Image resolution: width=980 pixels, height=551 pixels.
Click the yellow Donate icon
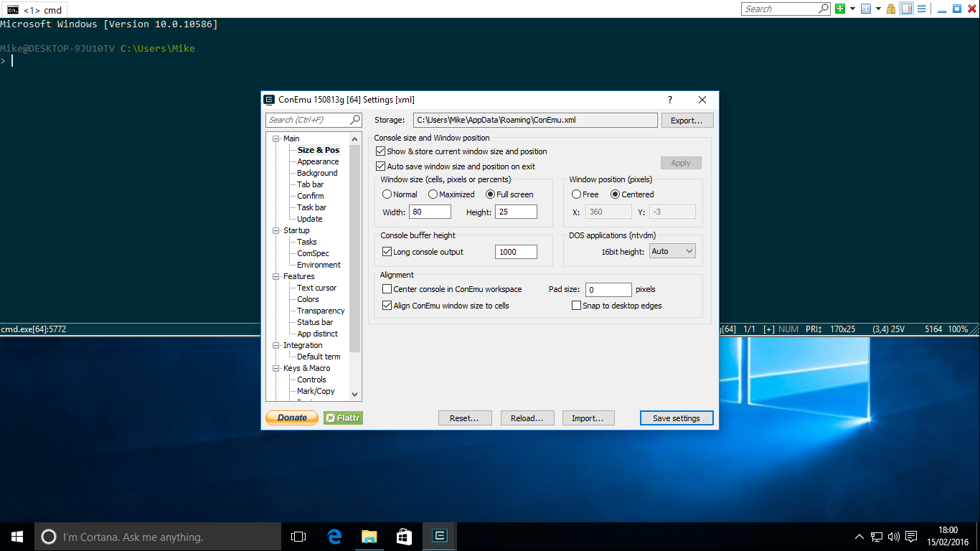point(292,418)
